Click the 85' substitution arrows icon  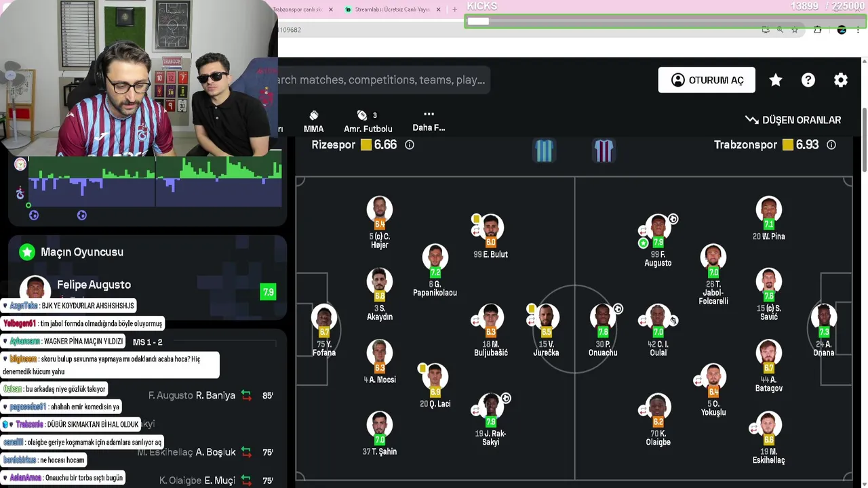pos(246,395)
